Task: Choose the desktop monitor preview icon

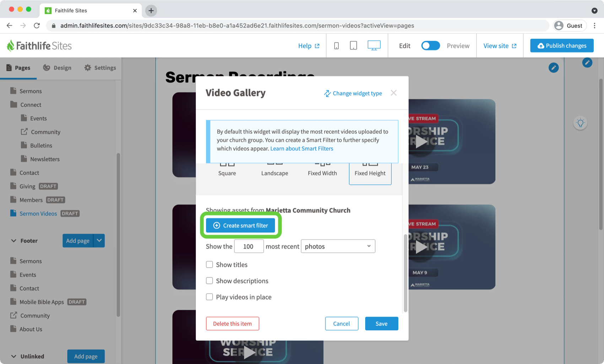Action: coord(374,45)
